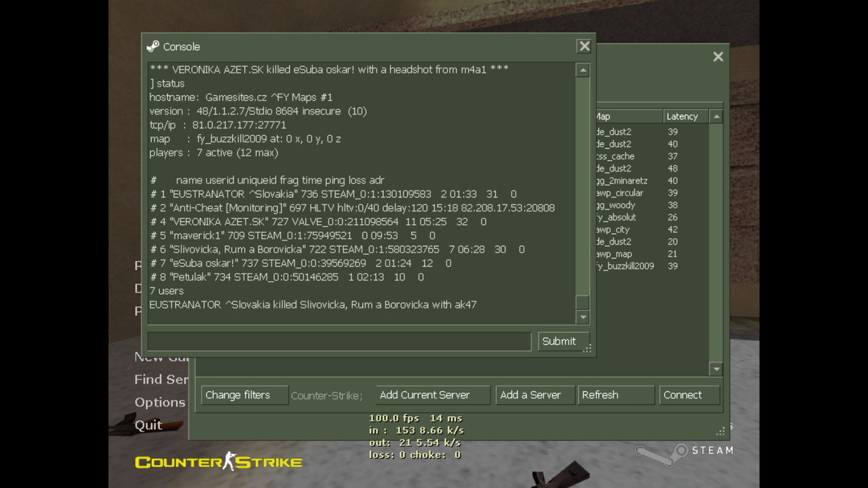Click console scrollbar down arrow
This screenshot has height=488, width=868.
tap(583, 317)
